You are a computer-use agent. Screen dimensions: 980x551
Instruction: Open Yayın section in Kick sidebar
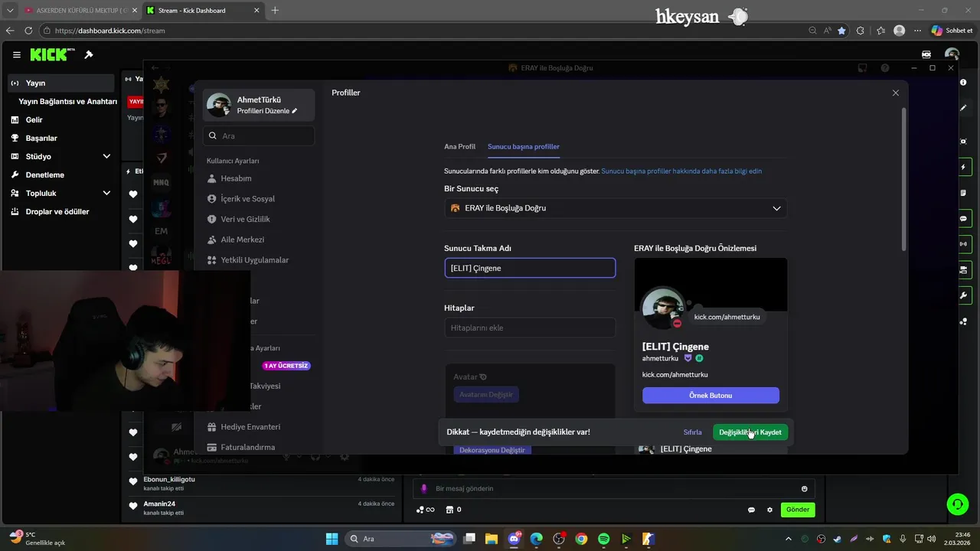61,83
